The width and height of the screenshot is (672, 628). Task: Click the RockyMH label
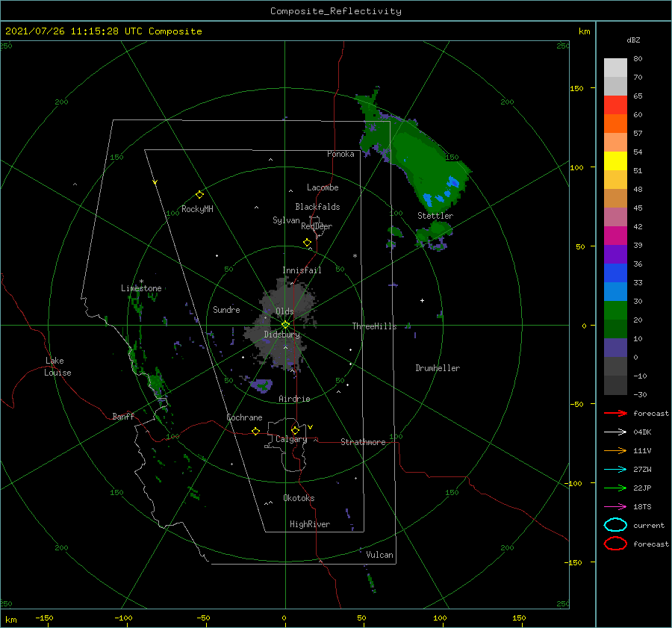coord(197,209)
